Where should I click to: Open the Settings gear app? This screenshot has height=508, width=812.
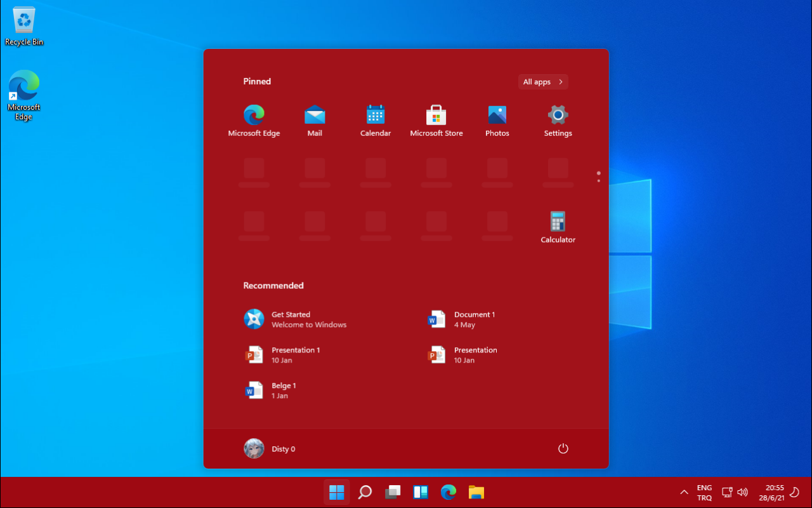click(558, 121)
